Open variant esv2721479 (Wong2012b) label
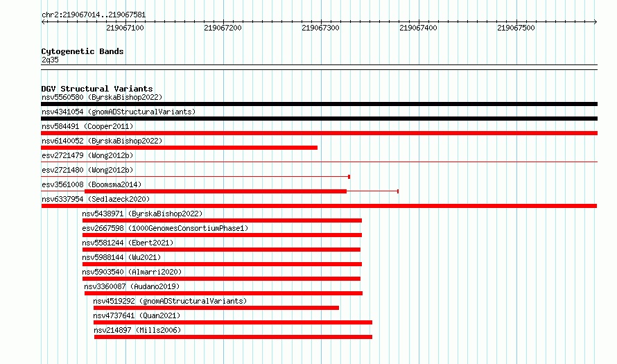The image size is (617, 364). click(x=87, y=155)
